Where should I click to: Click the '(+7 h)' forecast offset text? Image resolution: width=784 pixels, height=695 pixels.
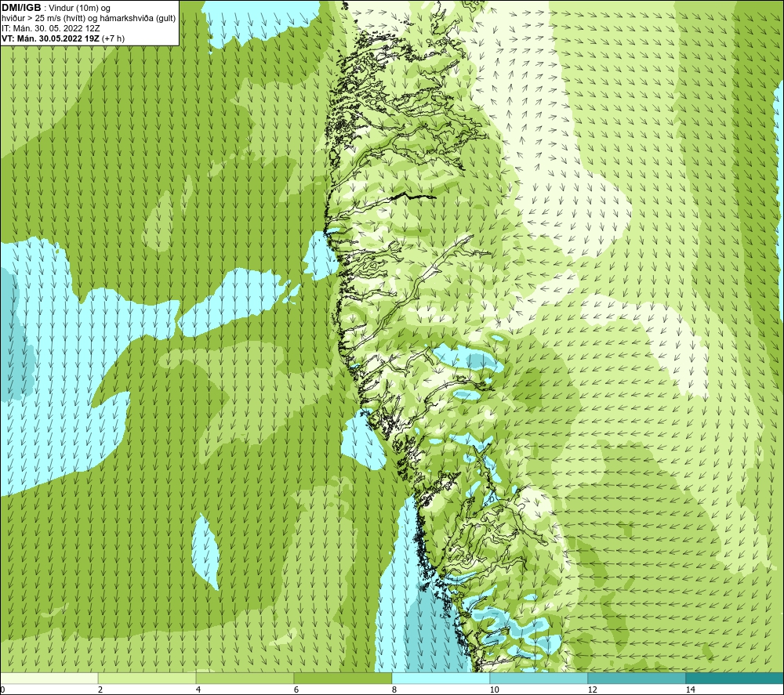(x=113, y=38)
